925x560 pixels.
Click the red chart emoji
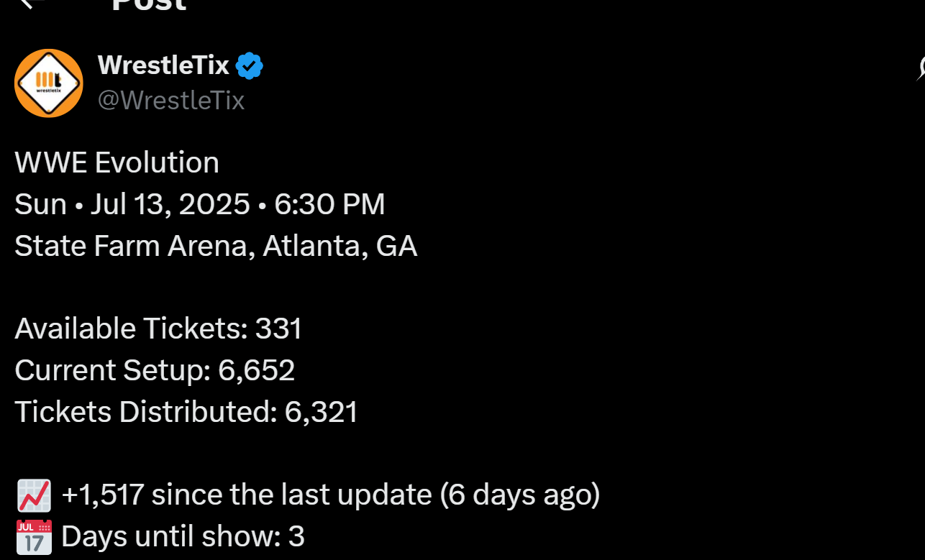[x=33, y=495]
